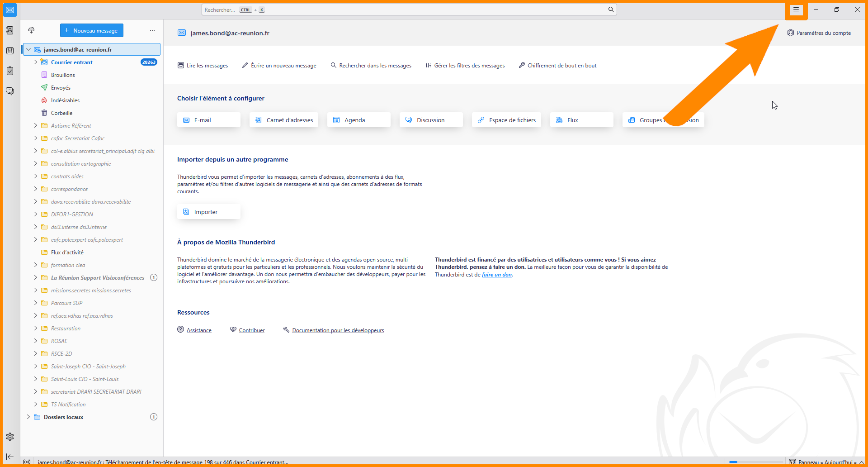Collapse the spaces toolbar

(x=10, y=457)
